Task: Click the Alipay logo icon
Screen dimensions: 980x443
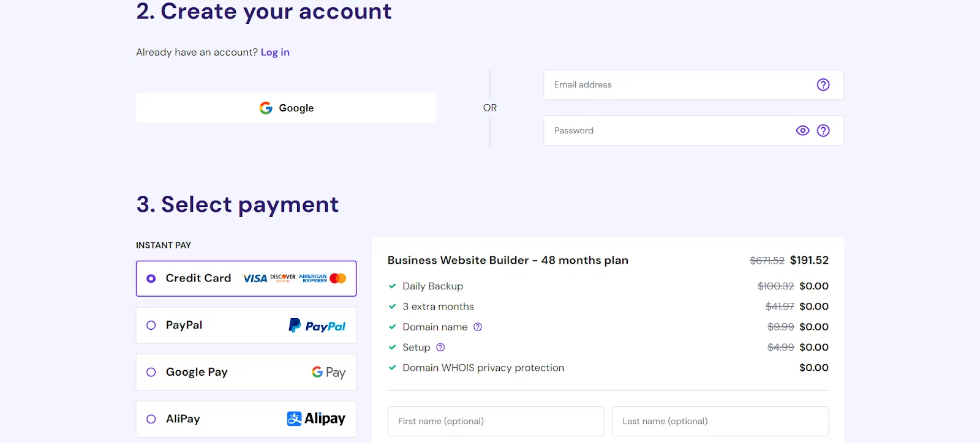Action: [317, 419]
